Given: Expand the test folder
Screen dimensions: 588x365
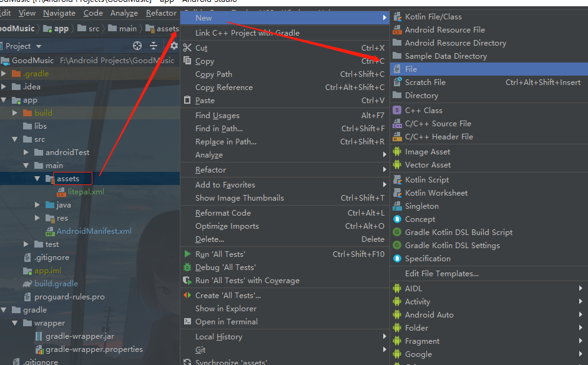Looking at the screenshot, I should pyautogui.click(x=26, y=244).
